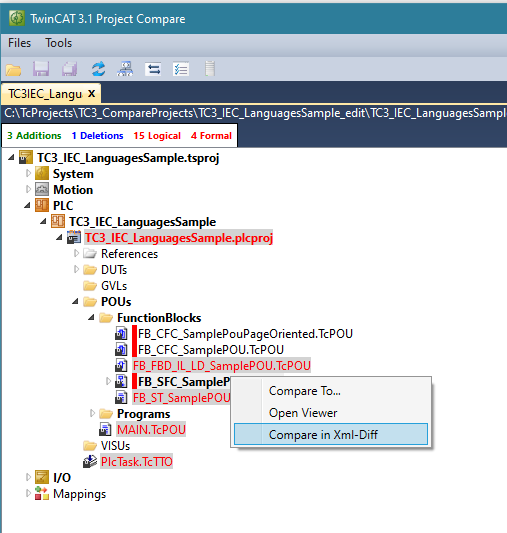Click the FB_ST_SamplePOU file icon
507x533 pixels.
121,397
